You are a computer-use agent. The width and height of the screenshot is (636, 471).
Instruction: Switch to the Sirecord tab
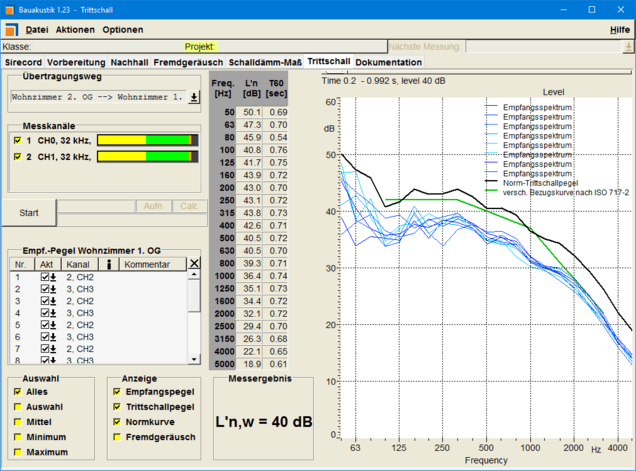(23, 62)
